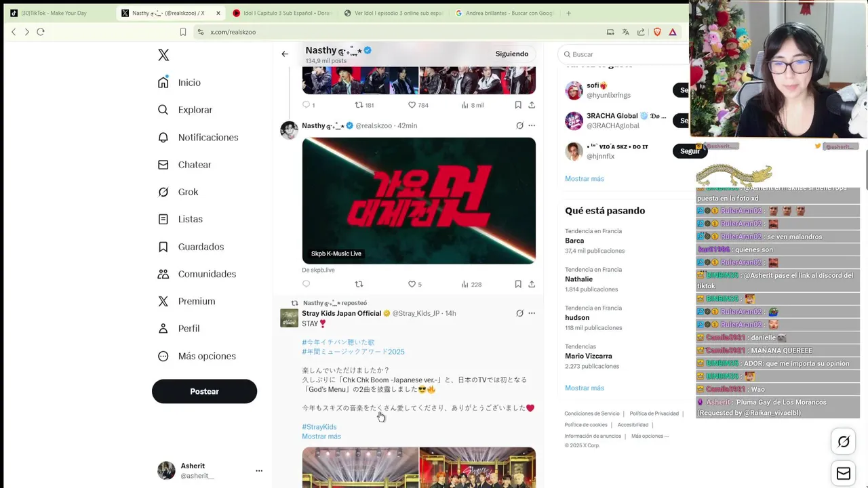The width and height of the screenshot is (868, 488).
Task: Grok icon on Stray Kids Japan post
Action: click(x=519, y=313)
